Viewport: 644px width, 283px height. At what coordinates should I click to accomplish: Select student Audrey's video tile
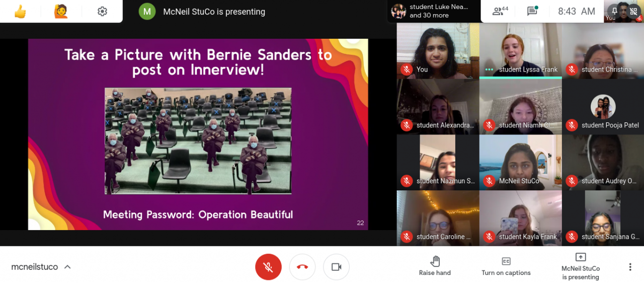(603, 162)
